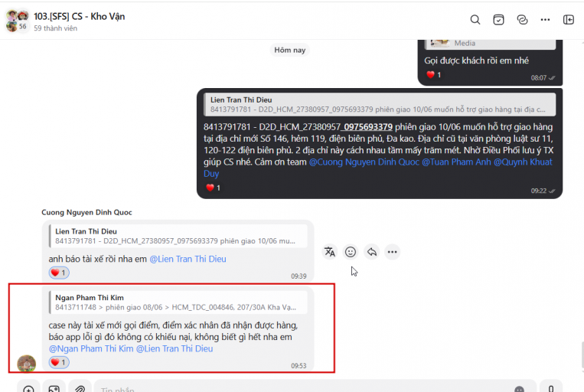The image size is (584, 392).
Task: Open group title 103.[SFS] CS - Kho Vận
Action: 80,16
